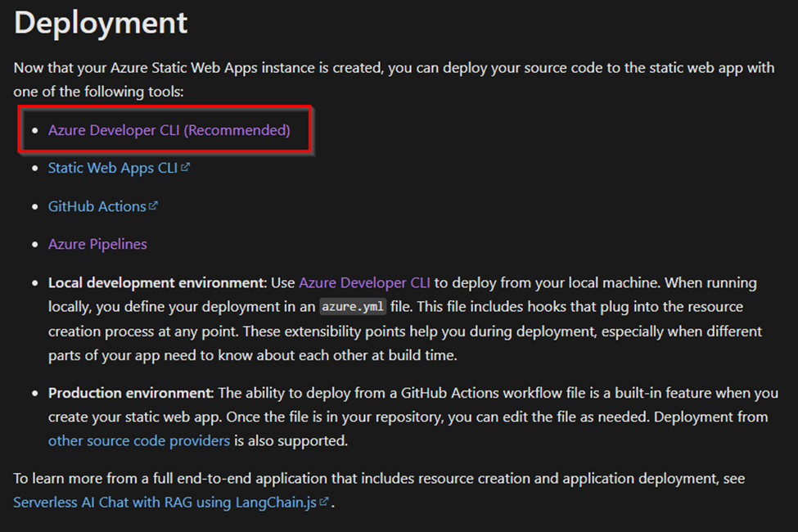Open the GitHub Actions link
Image resolution: width=798 pixels, height=532 pixels.
tap(94, 205)
